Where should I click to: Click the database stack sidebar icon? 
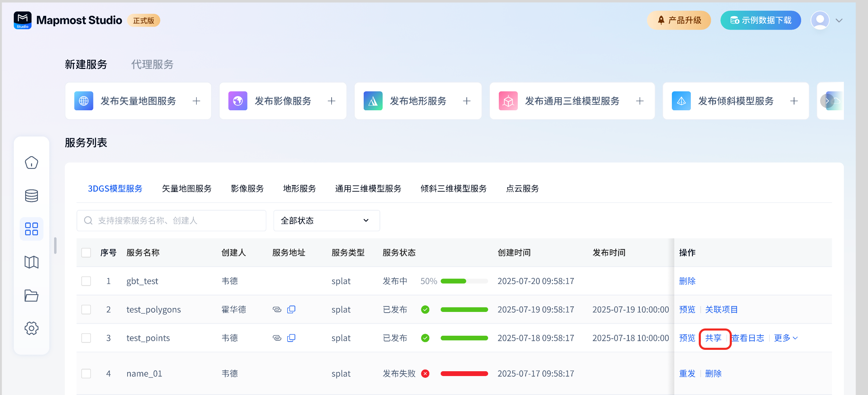pos(31,195)
